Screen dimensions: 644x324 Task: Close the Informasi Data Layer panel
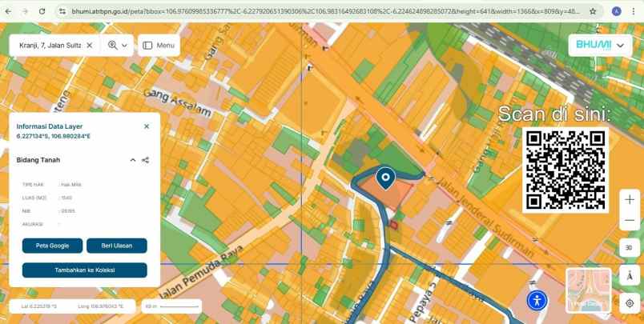[147, 126]
